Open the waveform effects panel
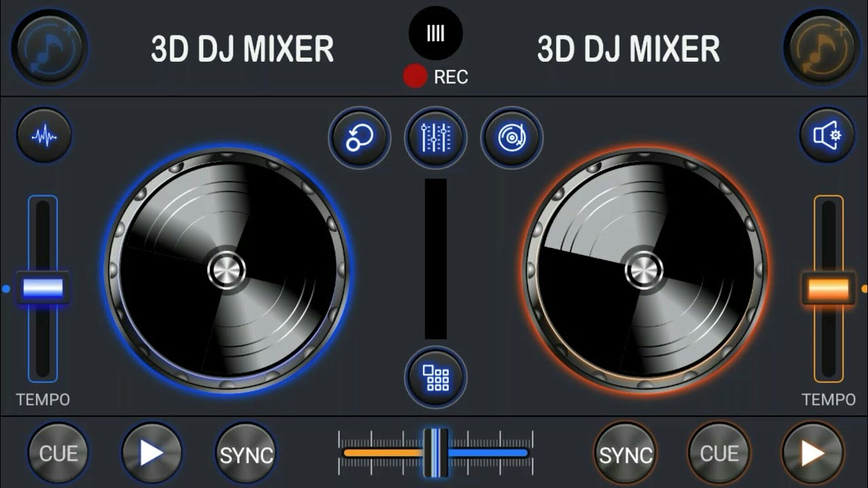 (x=45, y=136)
